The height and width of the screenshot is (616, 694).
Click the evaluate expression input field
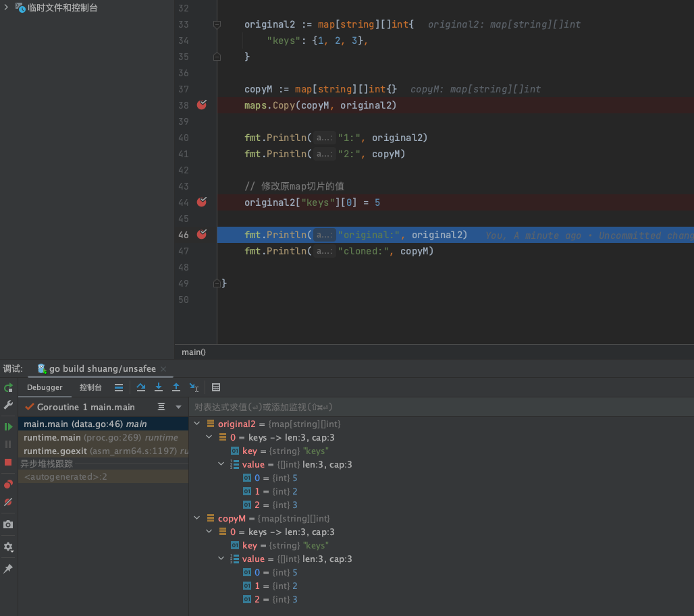point(439,407)
